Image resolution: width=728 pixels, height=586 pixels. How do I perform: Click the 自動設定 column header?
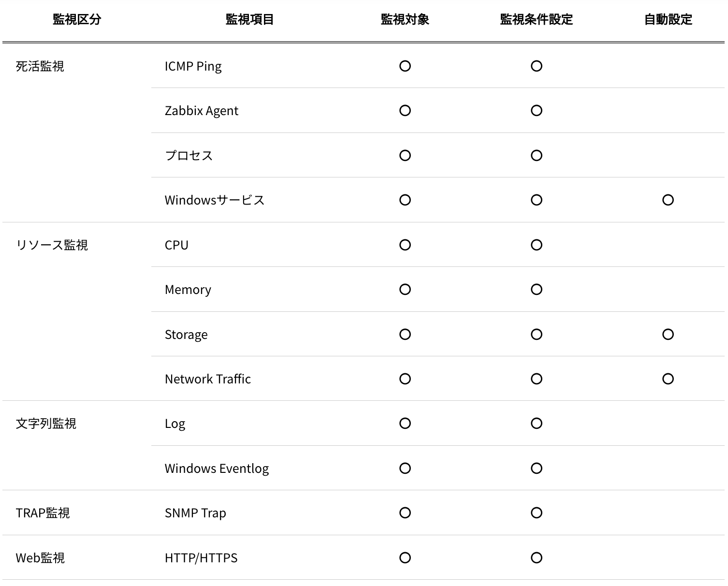coord(668,19)
